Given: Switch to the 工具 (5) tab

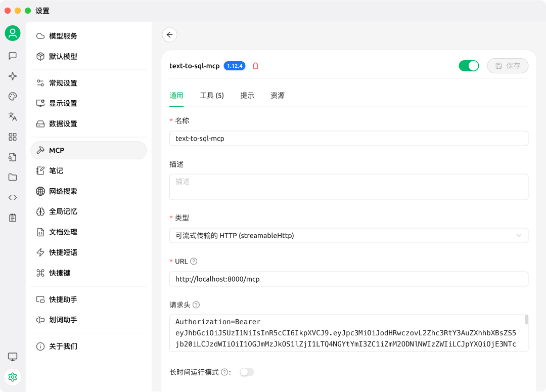Looking at the screenshot, I should 212,96.
